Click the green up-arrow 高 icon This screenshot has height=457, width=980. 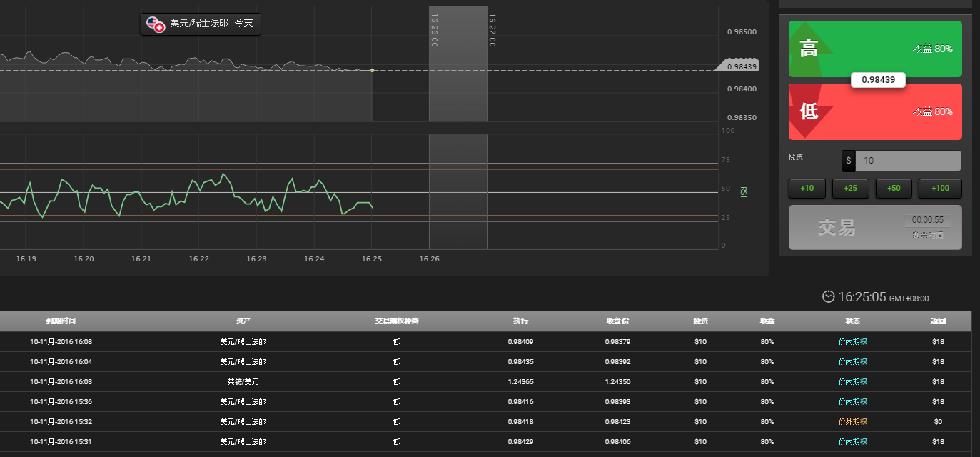[811, 49]
